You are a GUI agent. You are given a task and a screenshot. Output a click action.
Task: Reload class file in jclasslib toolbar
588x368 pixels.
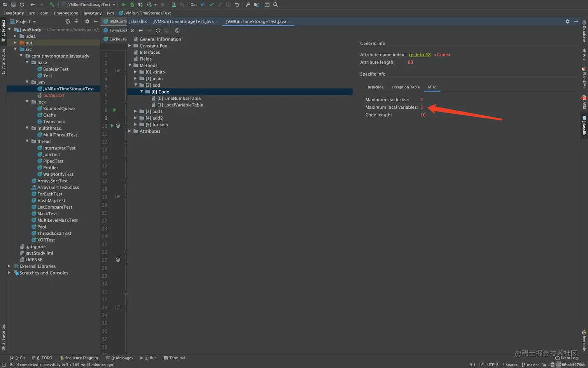click(x=158, y=30)
